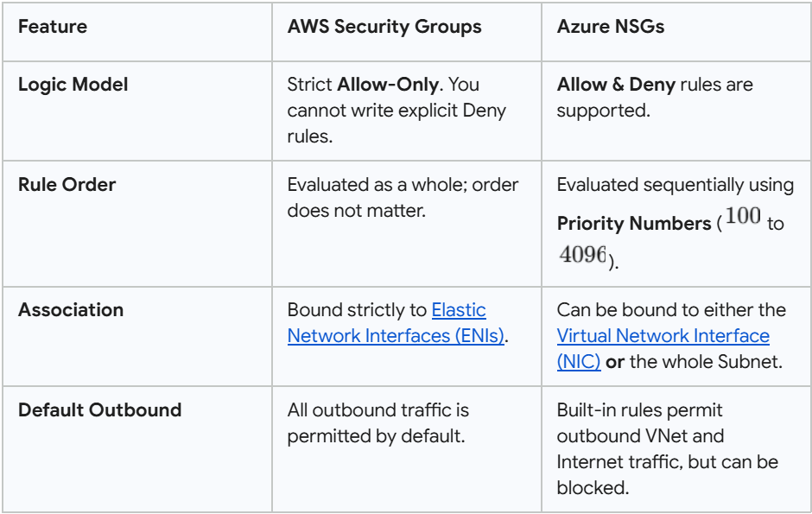Select the Logic Model row label
Screen dimensions: 812x514
(73, 85)
